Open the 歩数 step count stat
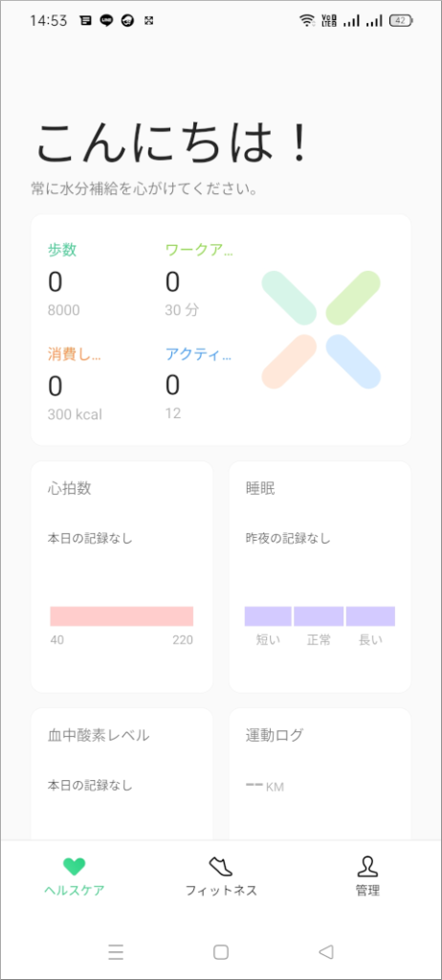The height and width of the screenshot is (980, 442). pyautogui.click(x=64, y=279)
